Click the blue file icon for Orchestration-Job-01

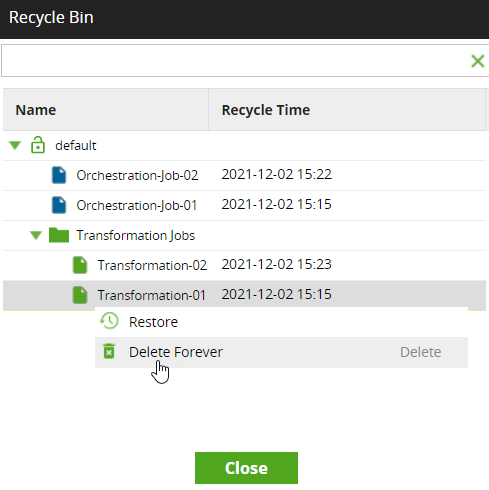click(59, 205)
